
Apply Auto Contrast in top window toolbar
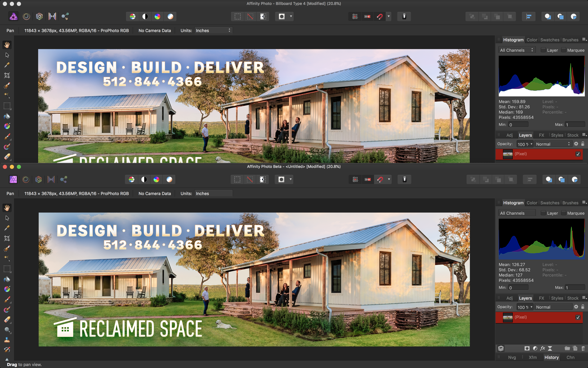(x=145, y=16)
